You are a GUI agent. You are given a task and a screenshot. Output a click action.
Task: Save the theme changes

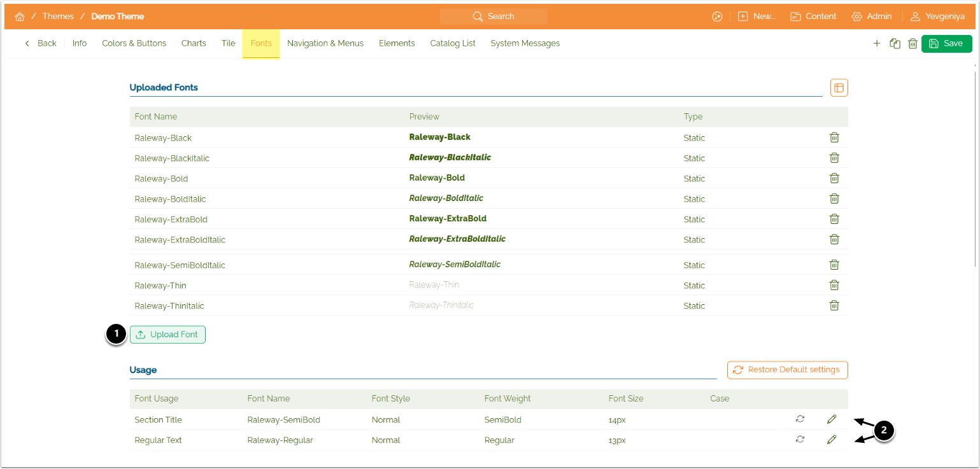[x=946, y=43]
